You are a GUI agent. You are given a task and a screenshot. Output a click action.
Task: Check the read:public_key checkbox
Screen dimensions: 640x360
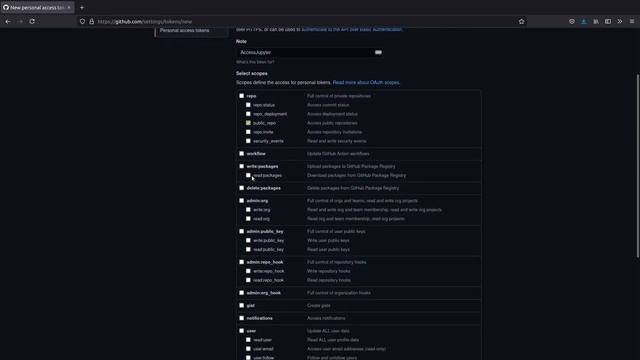tap(248, 249)
